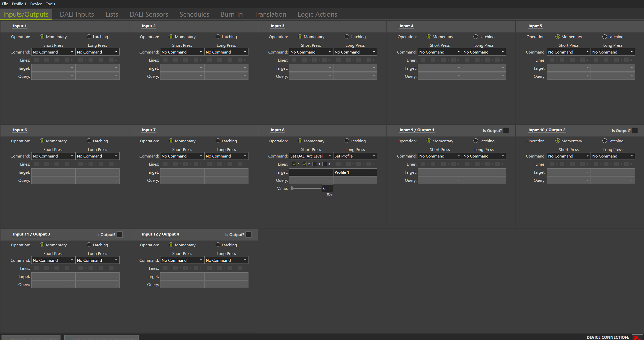644x340 pixels.
Task: Click the Input 8 value number field
Action: click(327, 188)
